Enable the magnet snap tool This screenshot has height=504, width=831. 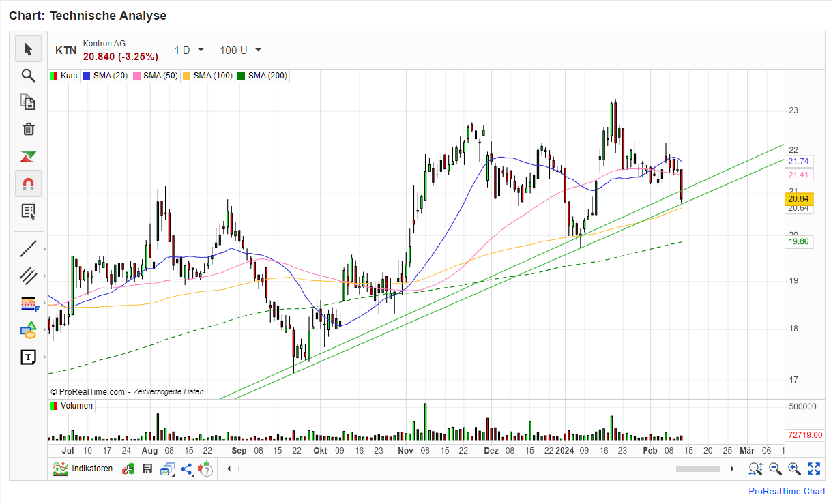pos(28,183)
